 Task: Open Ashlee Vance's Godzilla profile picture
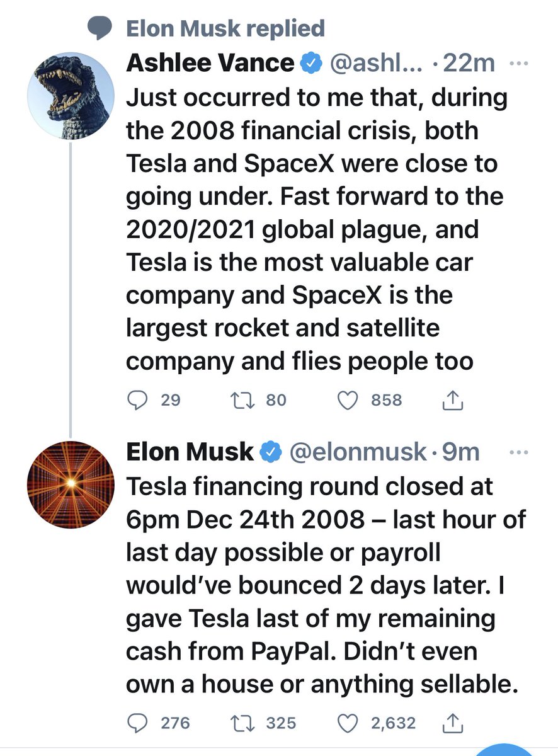click(x=71, y=95)
